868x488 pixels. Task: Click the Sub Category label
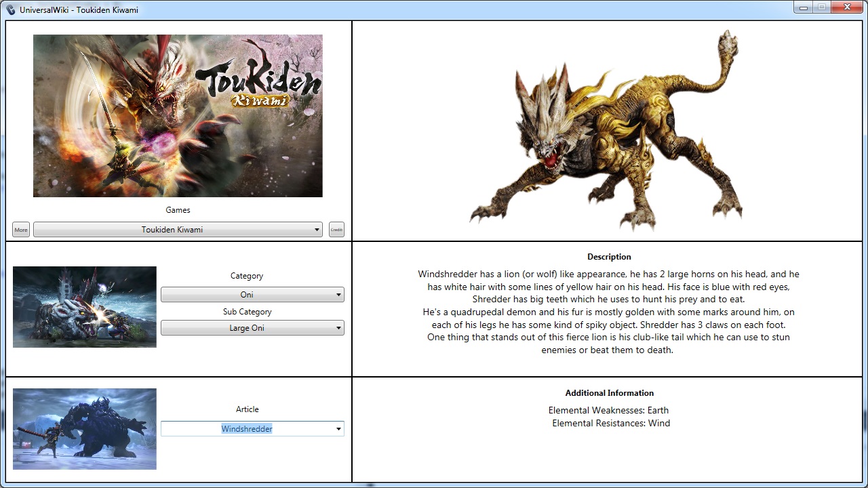click(x=247, y=312)
